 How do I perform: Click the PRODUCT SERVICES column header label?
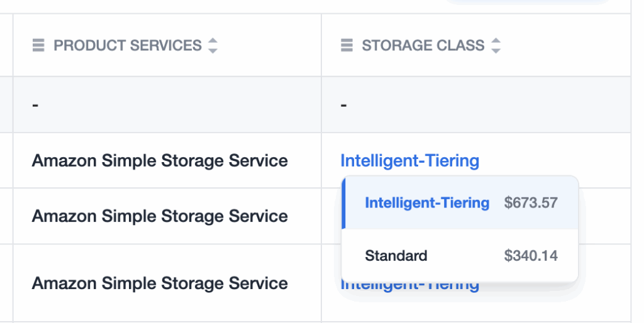(x=128, y=45)
